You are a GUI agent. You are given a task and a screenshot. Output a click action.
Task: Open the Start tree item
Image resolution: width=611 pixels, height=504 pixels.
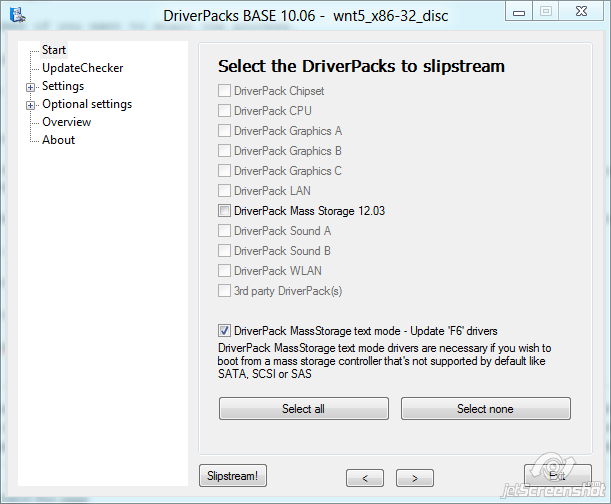[54, 50]
